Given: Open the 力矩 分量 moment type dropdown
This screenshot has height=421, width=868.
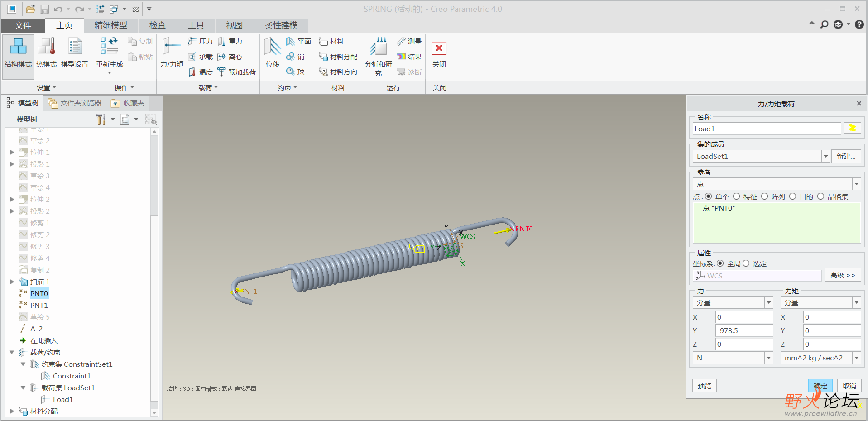Looking at the screenshot, I should coord(857,302).
